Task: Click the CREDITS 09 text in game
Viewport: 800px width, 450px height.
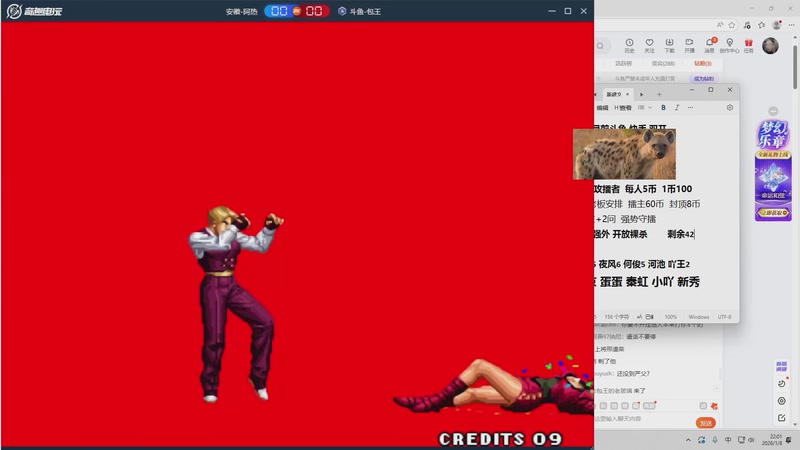Action: pos(501,439)
